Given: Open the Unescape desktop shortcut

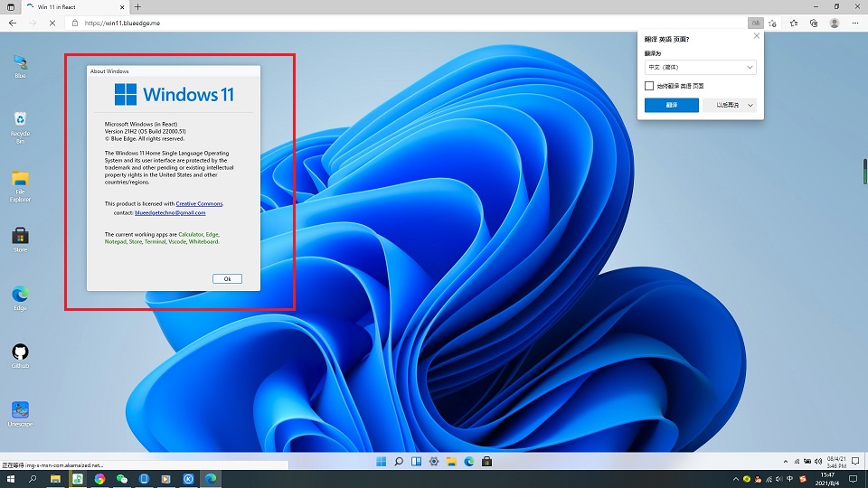Looking at the screenshot, I should click(21, 414).
